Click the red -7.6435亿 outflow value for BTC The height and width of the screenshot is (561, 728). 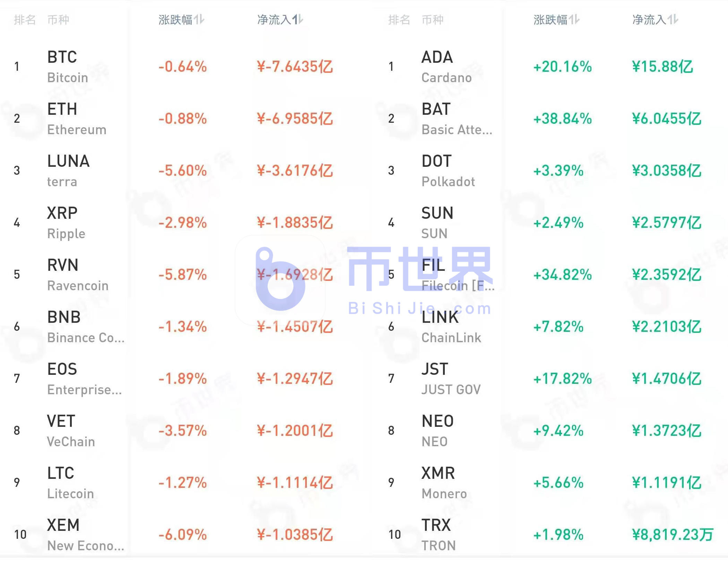[x=295, y=67]
